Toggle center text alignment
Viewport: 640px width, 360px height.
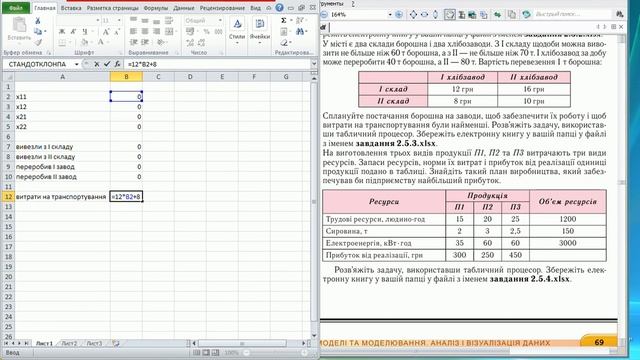145,31
